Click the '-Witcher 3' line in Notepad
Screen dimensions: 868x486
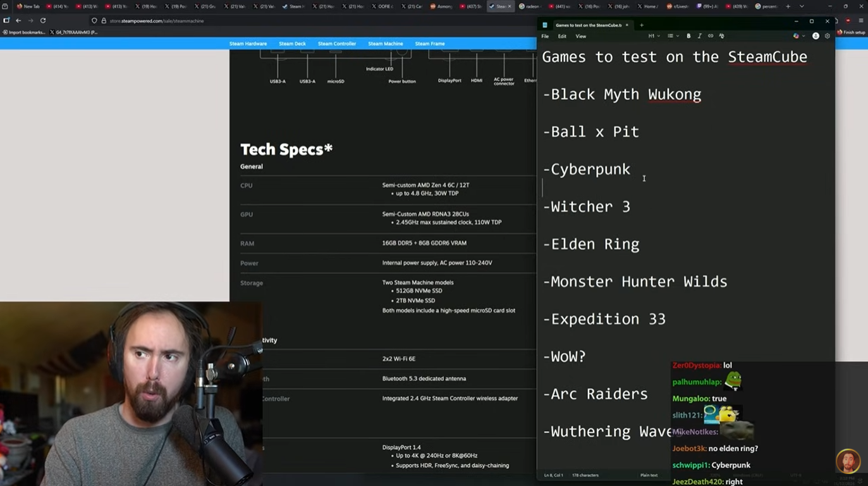(587, 206)
